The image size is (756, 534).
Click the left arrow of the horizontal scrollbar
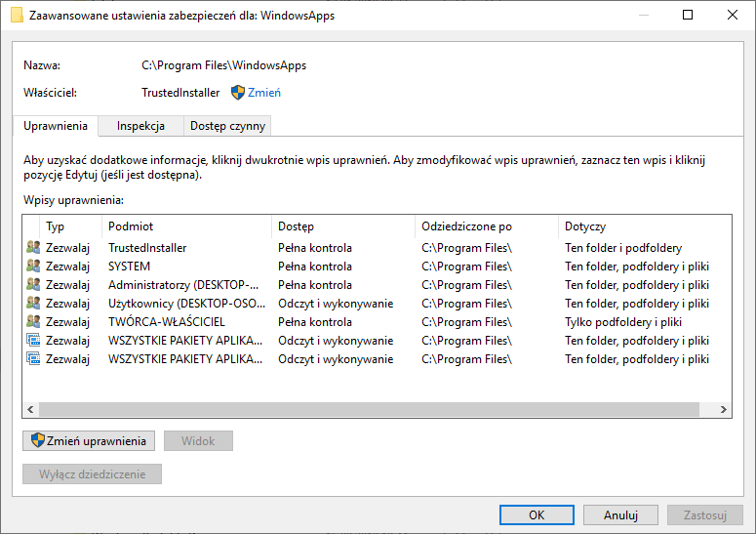30,410
